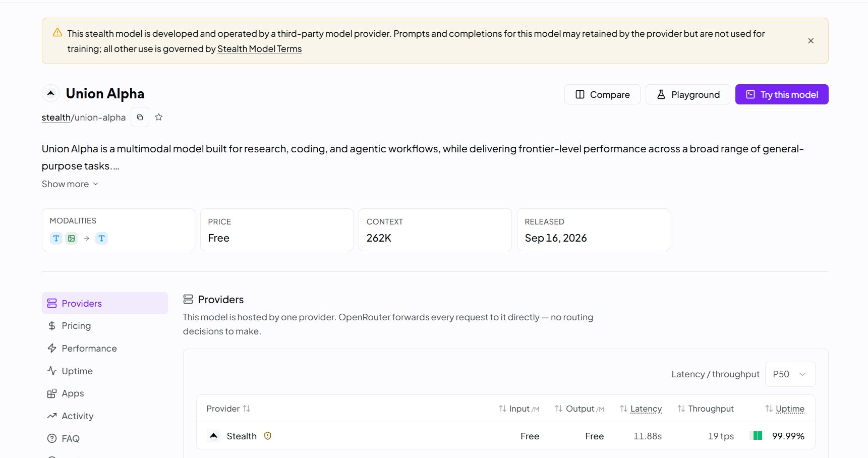Screen dimensions: 868x458
Task: Sort by Input price column
Action: coord(519,409)
